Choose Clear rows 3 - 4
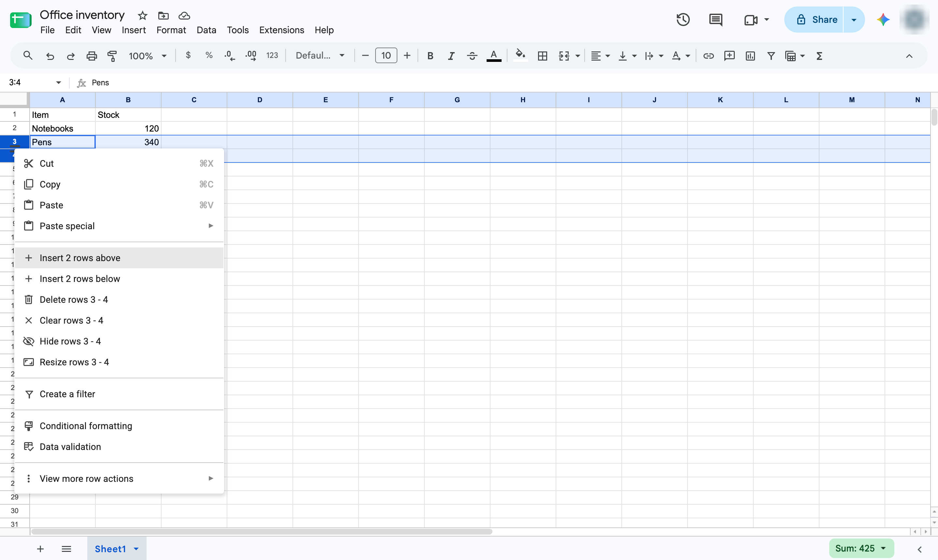Screen dimensions: 938x560 click(x=119, y=320)
